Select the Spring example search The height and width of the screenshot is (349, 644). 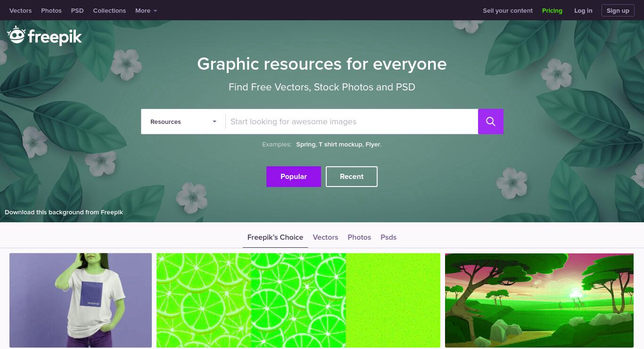305,145
